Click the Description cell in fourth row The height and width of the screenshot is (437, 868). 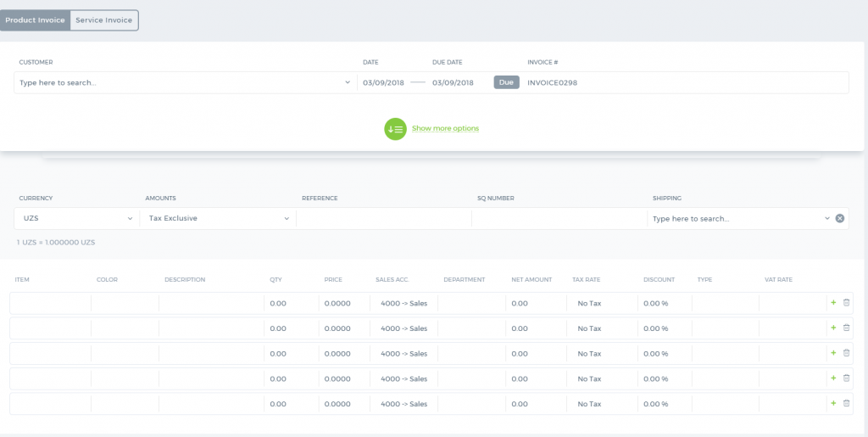(211, 378)
